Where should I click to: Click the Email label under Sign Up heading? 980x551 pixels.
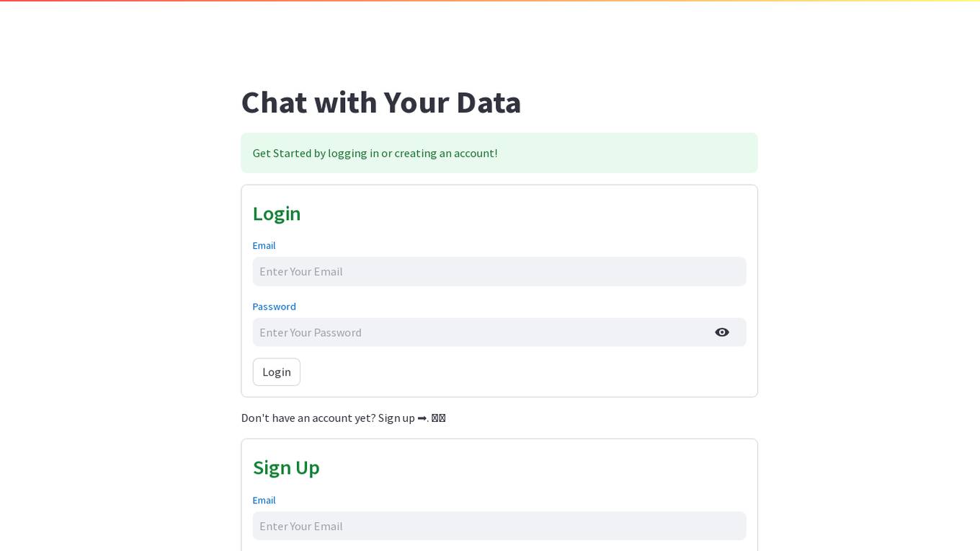tap(264, 500)
